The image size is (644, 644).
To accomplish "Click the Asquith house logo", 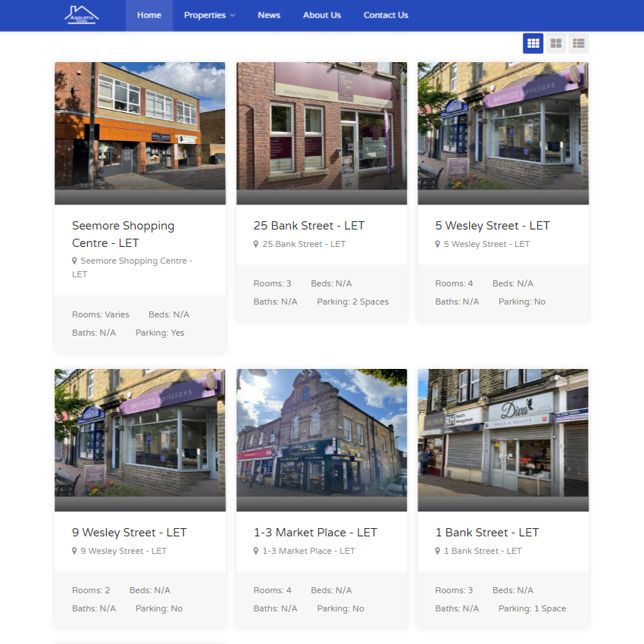I will 82,15.
